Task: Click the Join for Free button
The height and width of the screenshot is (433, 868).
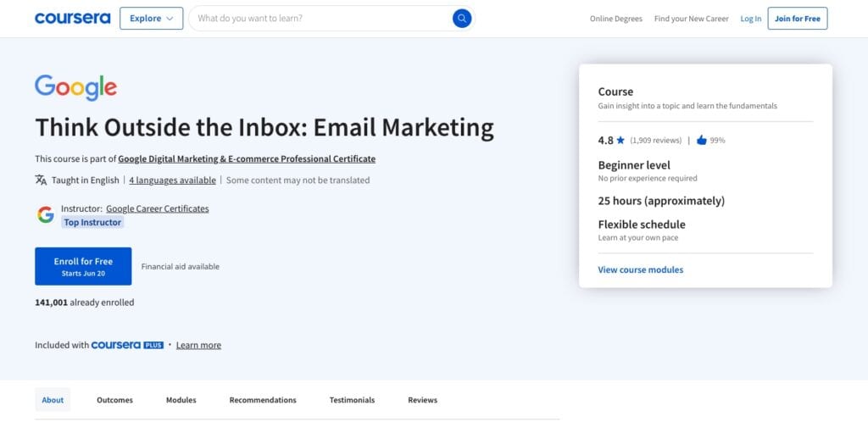Action: (x=797, y=19)
